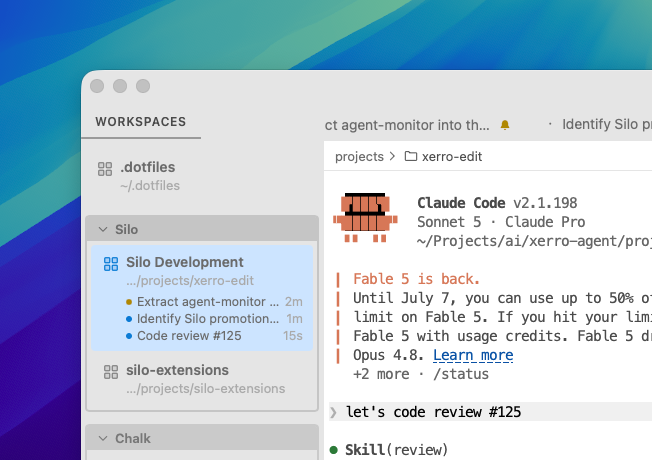Zoom the window with the third traffic light button
The width and height of the screenshot is (652, 460).
pyautogui.click(x=143, y=86)
